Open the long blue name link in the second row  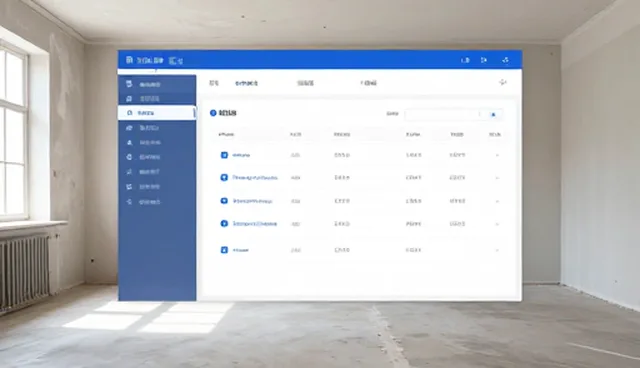point(255,178)
